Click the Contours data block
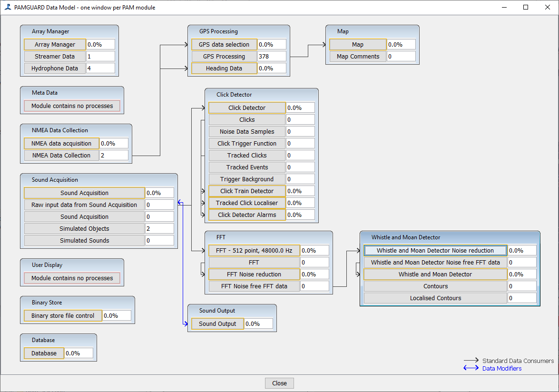The image size is (559, 392). [x=435, y=286]
